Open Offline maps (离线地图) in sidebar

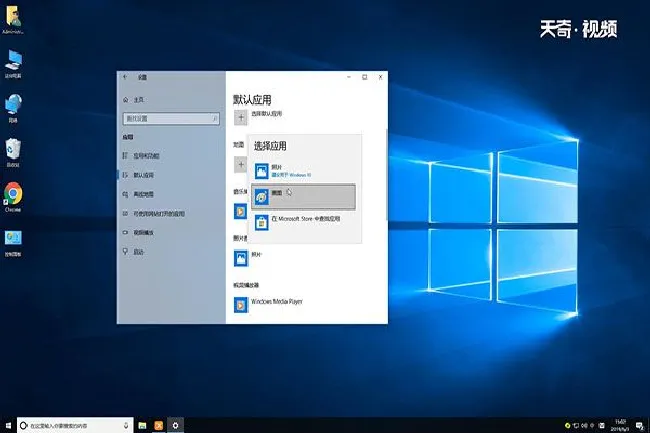(x=138, y=194)
